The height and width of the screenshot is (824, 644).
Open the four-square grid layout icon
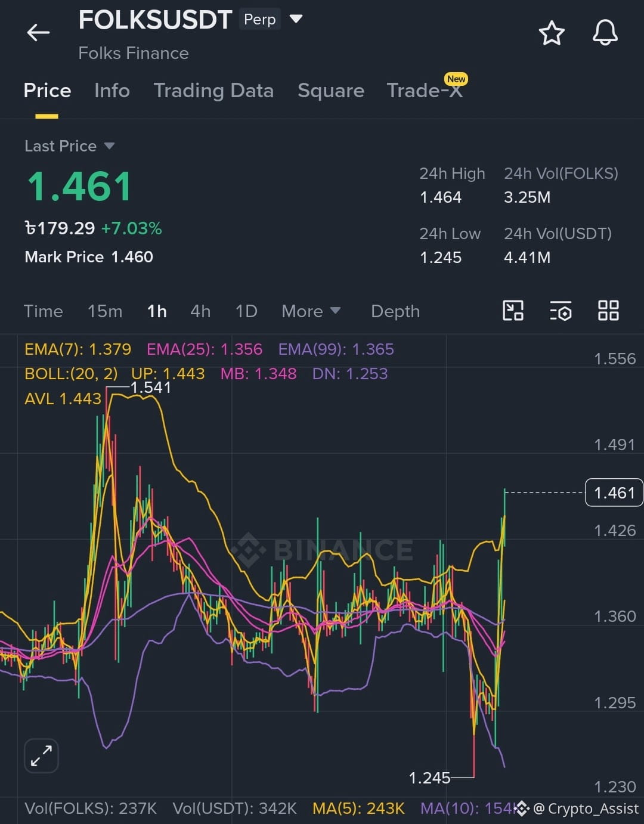608,311
